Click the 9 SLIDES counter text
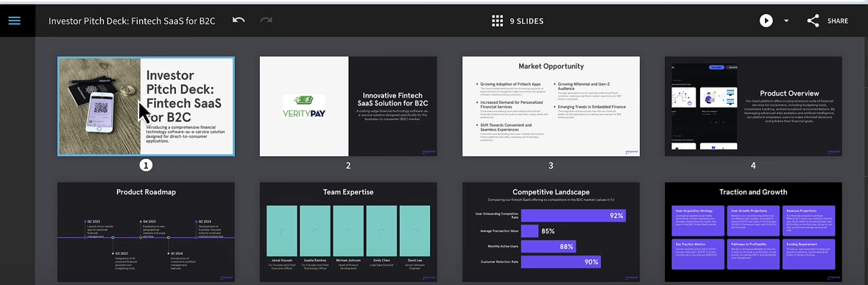The height and width of the screenshot is (285, 868). click(x=526, y=21)
